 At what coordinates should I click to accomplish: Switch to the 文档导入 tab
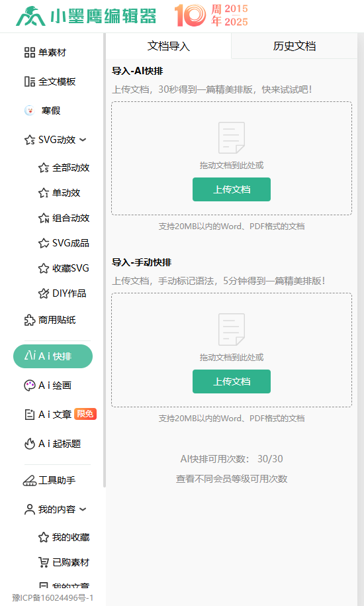[169, 46]
